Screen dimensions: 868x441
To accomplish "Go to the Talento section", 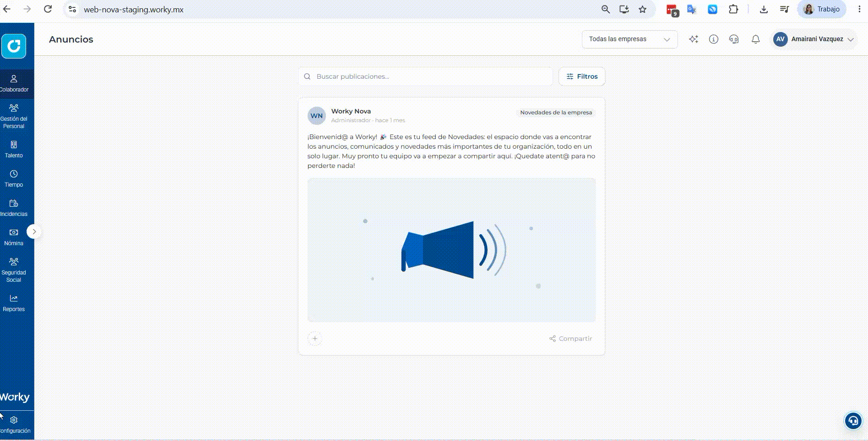I will tap(14, 150).
